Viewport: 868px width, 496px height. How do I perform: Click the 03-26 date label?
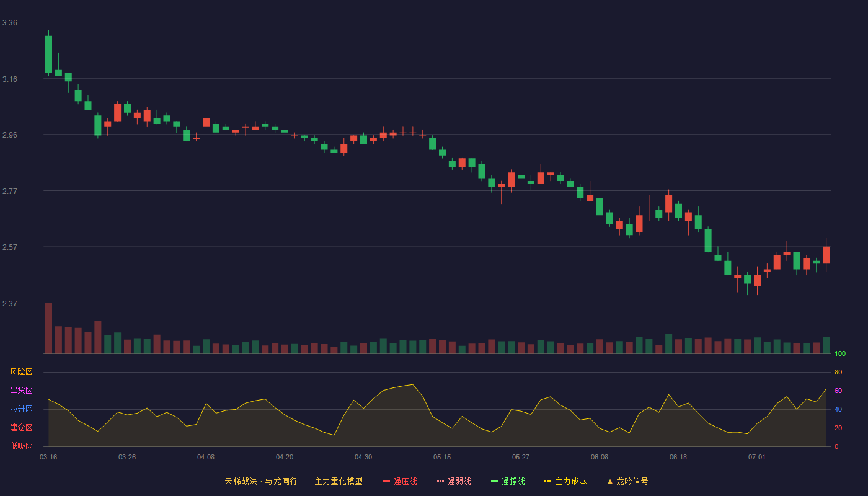coord(127,457)
